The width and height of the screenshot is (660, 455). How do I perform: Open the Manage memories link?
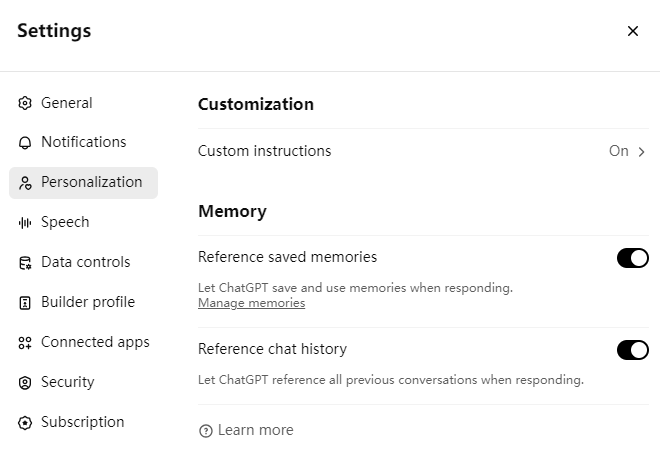pos(251,303)
